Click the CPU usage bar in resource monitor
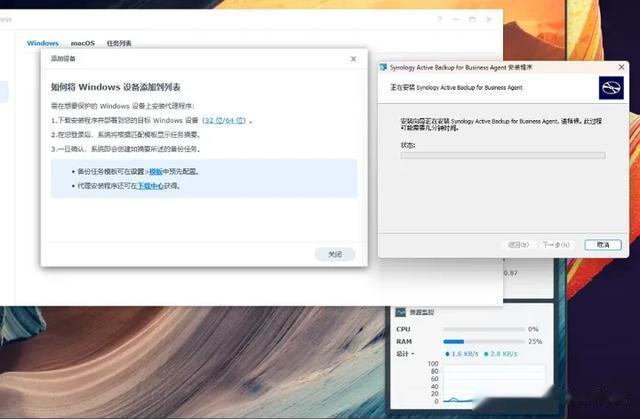This screenshot has width=640, height=419. click(484, 329)
